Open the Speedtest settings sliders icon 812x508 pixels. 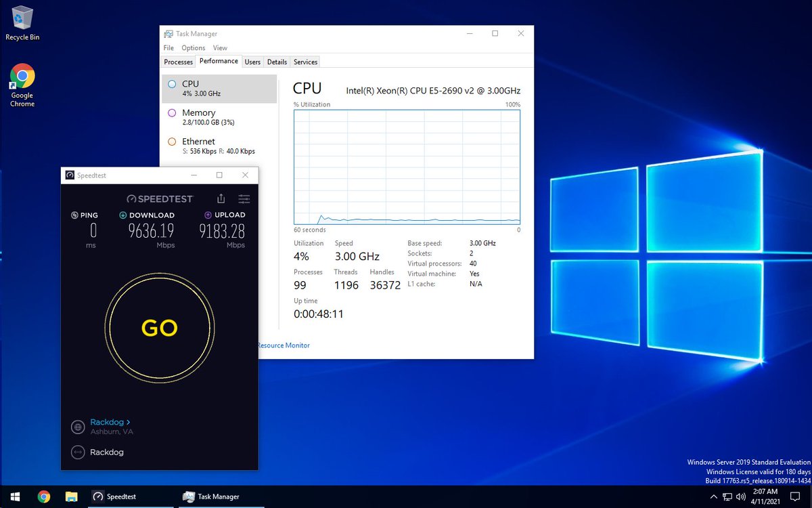pos(244,198)
